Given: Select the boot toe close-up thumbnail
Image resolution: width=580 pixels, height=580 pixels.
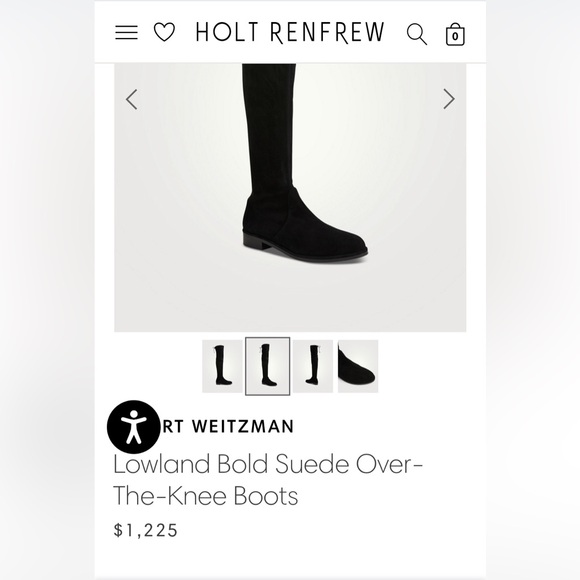Looking at the screenshot, I should pyautogui.click(x=358, y=366).
